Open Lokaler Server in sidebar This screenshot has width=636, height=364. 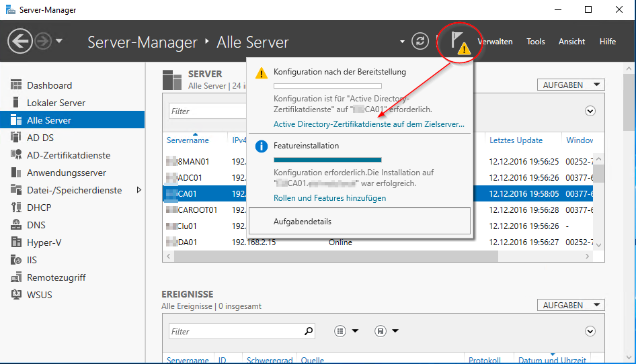coord(56,103)
